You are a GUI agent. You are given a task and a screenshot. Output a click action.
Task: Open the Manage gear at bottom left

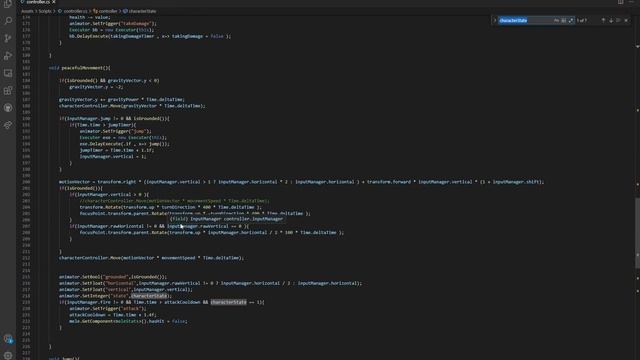[x=8, y=355]
